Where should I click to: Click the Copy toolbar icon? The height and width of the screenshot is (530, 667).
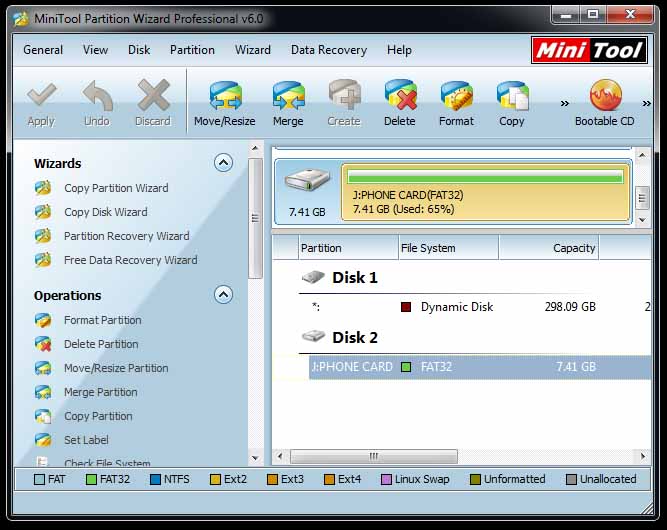pos(512,95)
